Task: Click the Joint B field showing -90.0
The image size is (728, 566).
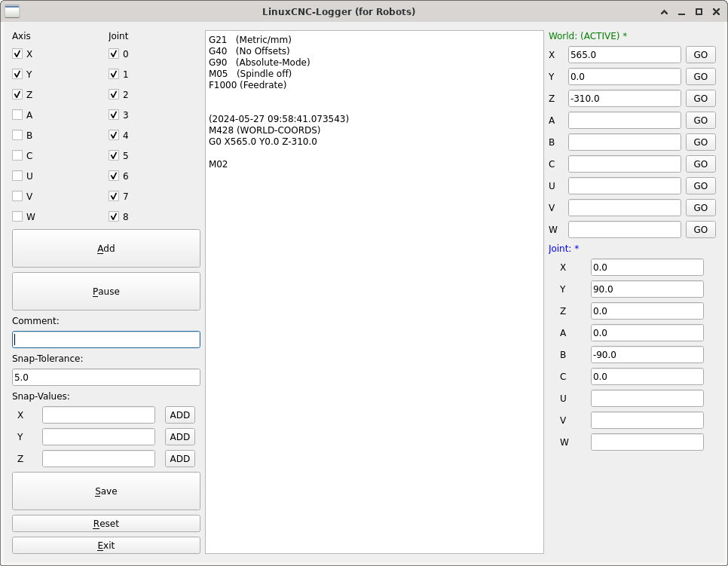Action: coord(647,355)
